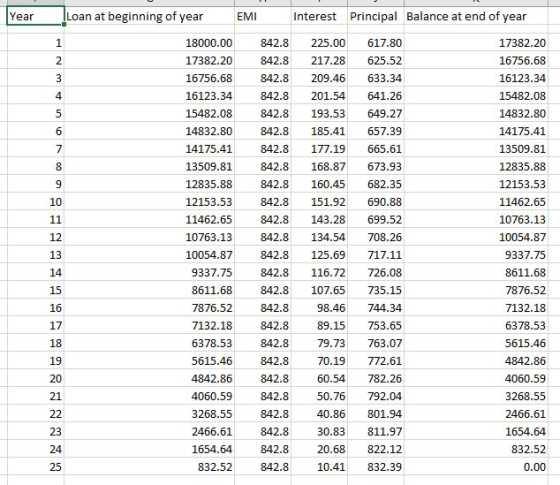Select principal cell 772.61

[x=376, y=361]
